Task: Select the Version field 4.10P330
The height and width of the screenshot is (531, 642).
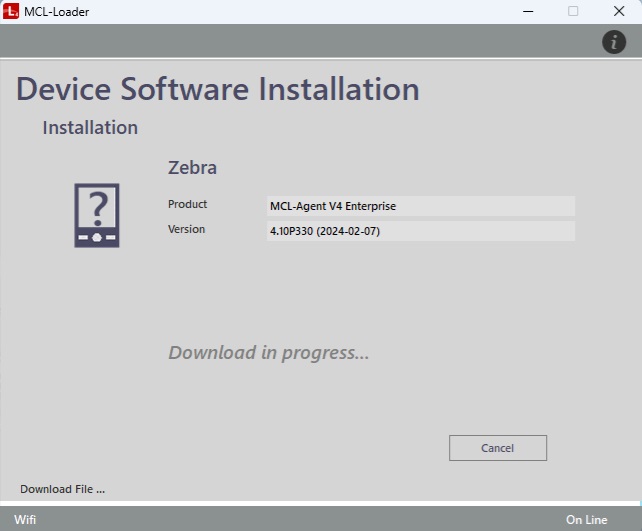Action: pos(420,231)
